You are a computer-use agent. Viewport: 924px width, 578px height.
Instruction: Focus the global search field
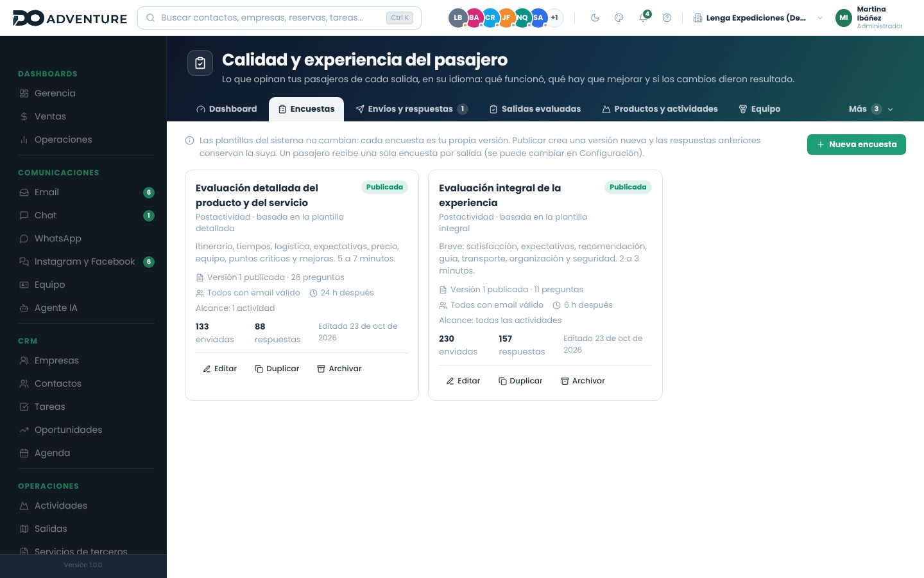click(x=279, y=18)
